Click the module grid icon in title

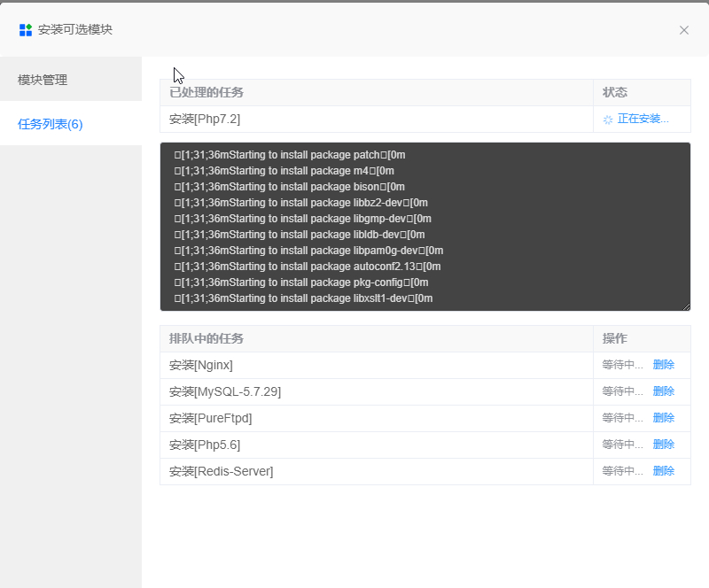click(26, 30)
